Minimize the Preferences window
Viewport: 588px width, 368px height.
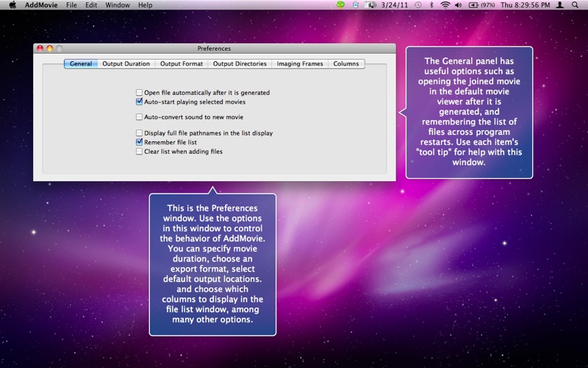(x=49, y=49)
